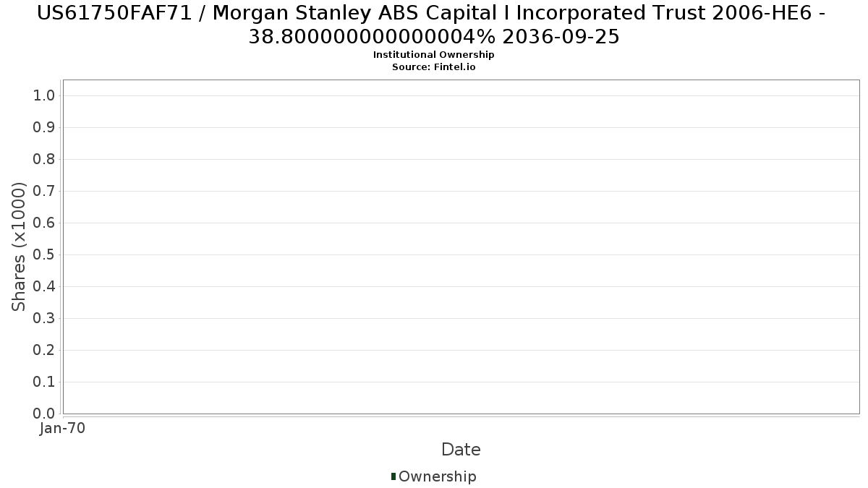
Task: Click the 0.1 y-axis tick label
Action: point(44,382)
